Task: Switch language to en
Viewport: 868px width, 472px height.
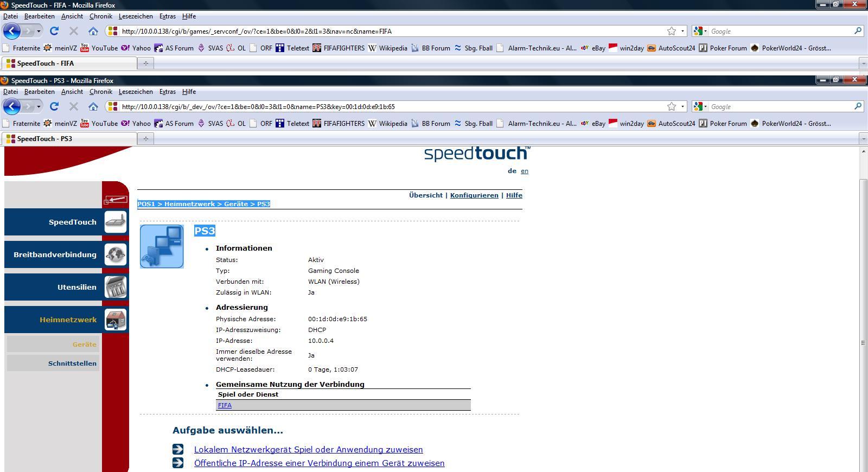Action: pyautogui.click(x=525, y=171)
